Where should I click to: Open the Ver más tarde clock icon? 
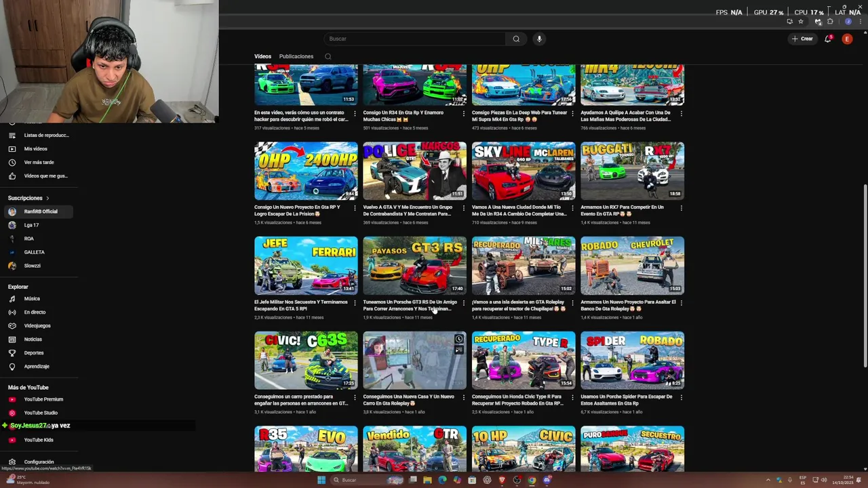(12, 163)
